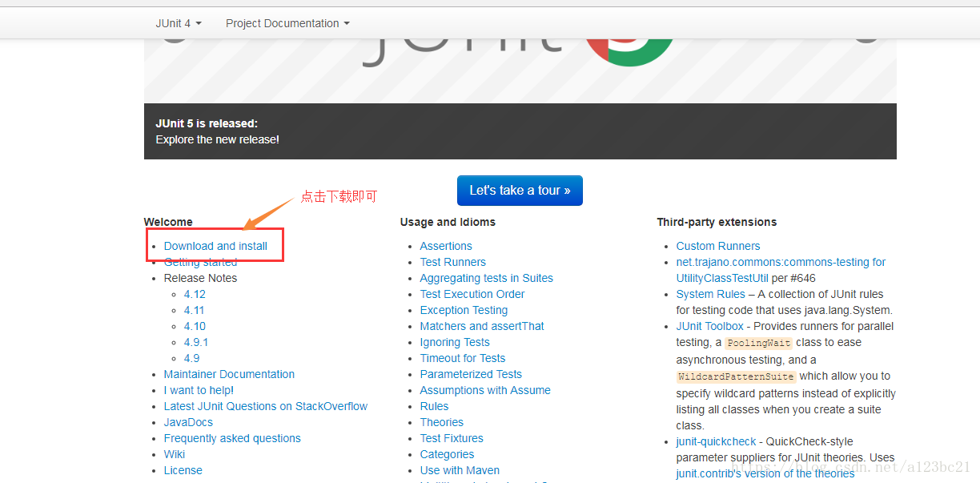
Task: Open the JavaDocs link
Action: click(x=188, y=422)
